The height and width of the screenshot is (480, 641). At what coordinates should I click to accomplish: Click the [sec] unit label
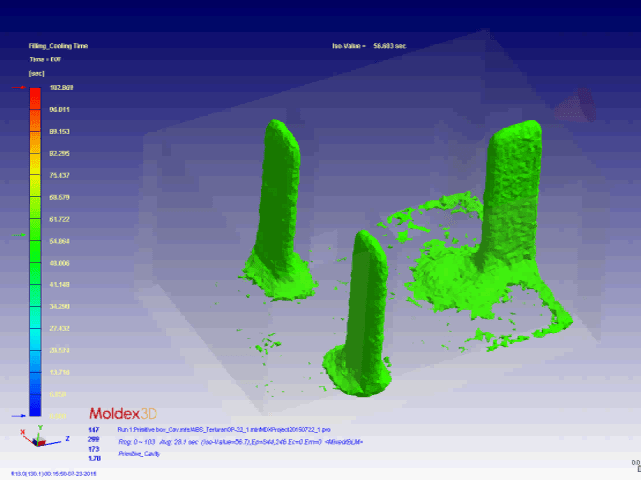[36, 73]
